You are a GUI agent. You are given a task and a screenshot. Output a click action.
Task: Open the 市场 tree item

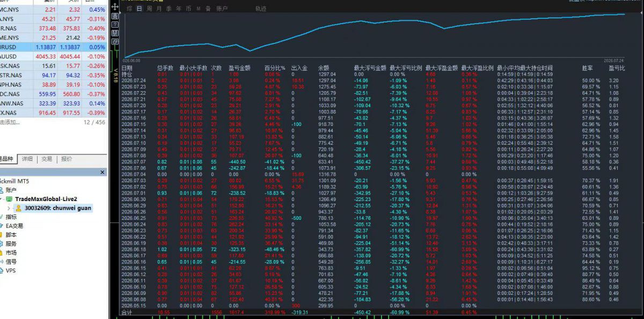click(x=11, y=253)
